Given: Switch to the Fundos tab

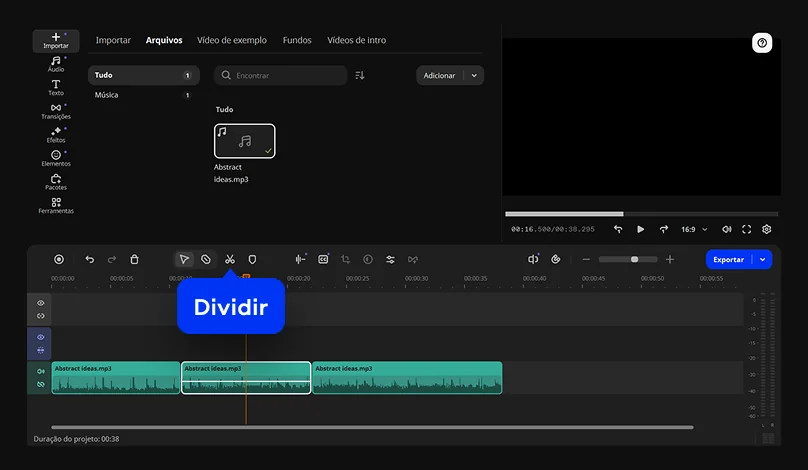Looking at the screenshot, I should [x=297, y=40].
